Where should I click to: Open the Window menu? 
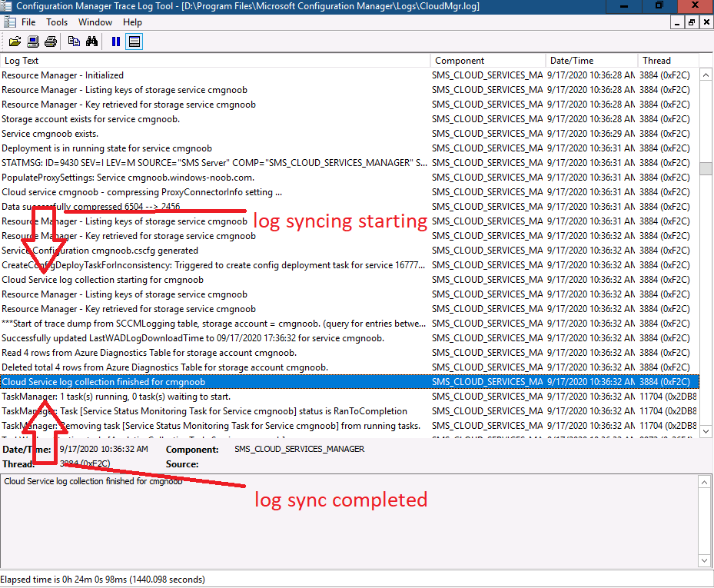coord(95,22)
